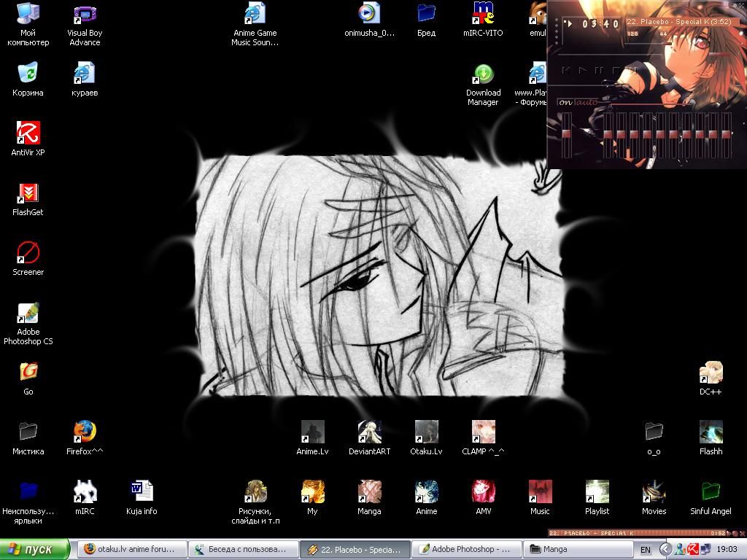This screenshot has height=560, width=747.
Task: Open the My shortcut icon
Action: [312, 498]
